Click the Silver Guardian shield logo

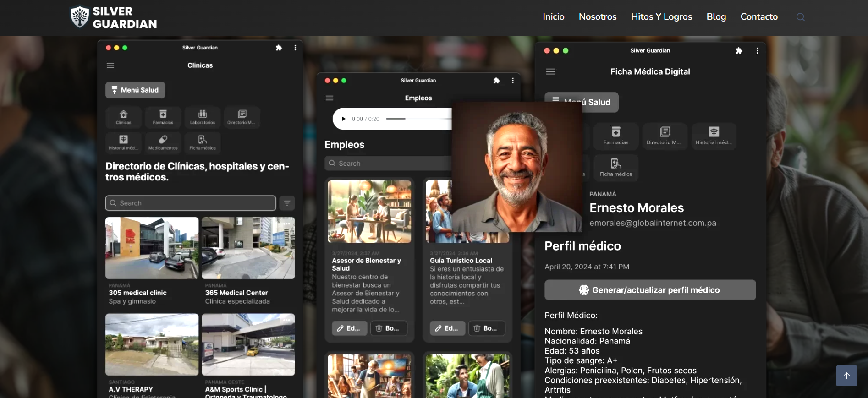click(x=80, y=17)
